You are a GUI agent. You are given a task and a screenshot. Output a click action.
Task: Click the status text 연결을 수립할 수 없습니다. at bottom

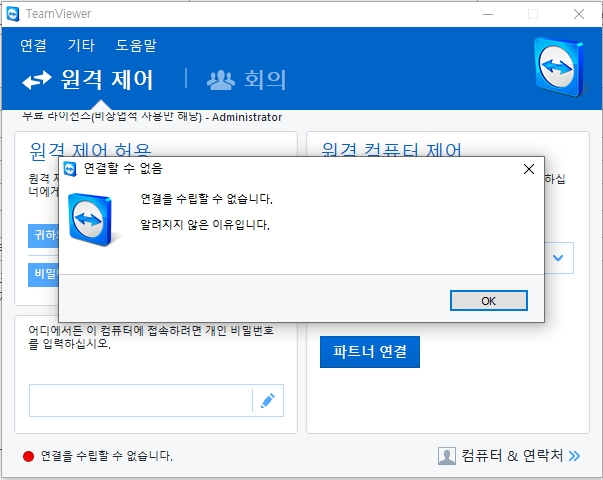point(107,456)
